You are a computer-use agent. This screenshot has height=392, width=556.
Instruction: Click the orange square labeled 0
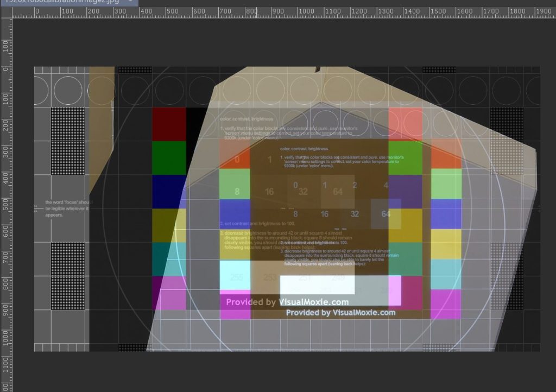[x=236, y=159]
